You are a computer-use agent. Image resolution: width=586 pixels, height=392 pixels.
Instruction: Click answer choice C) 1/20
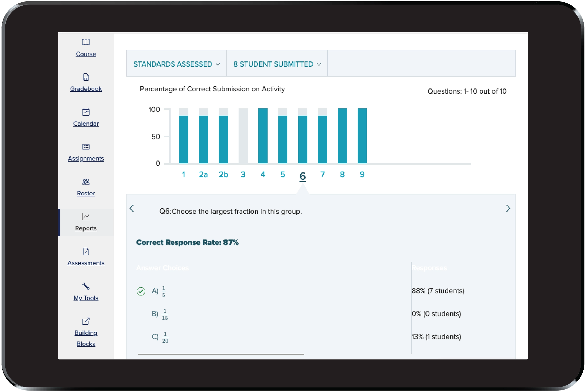[160, 337]
